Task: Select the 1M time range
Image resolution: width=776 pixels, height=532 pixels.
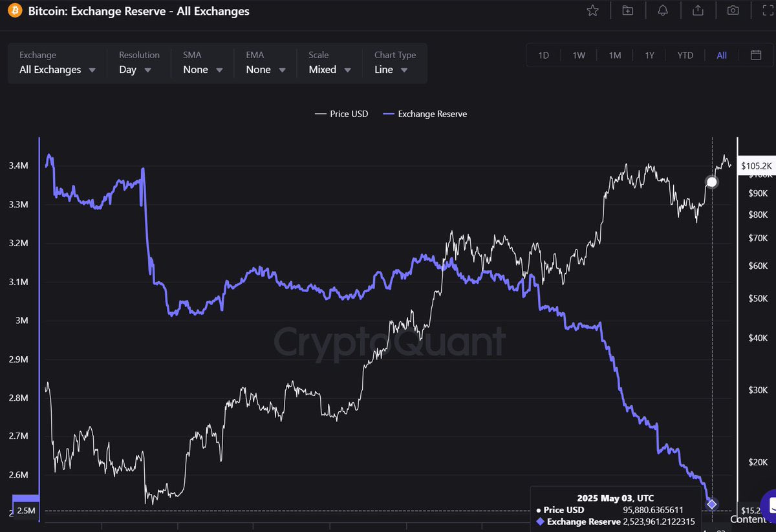Action: click(x=614, y=56)
